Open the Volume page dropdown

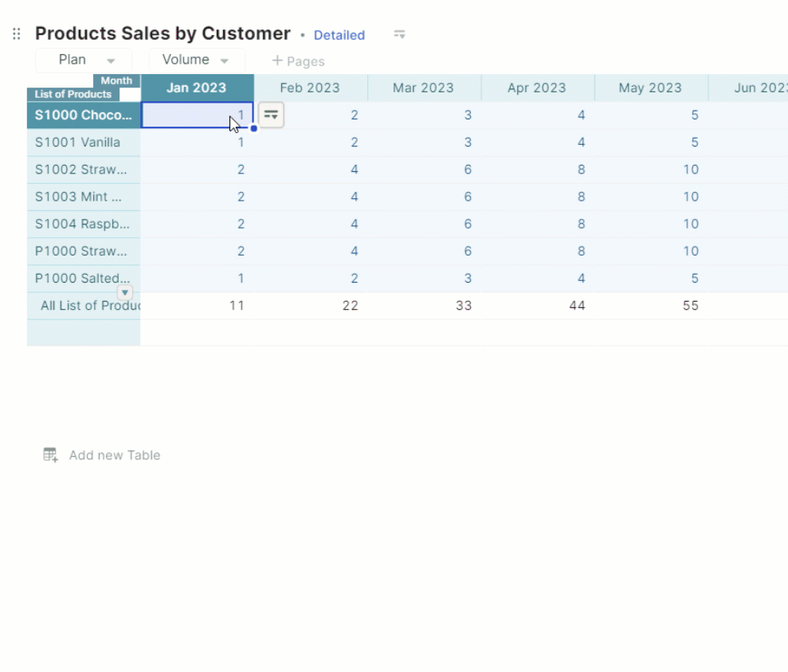tap(197, 61)
